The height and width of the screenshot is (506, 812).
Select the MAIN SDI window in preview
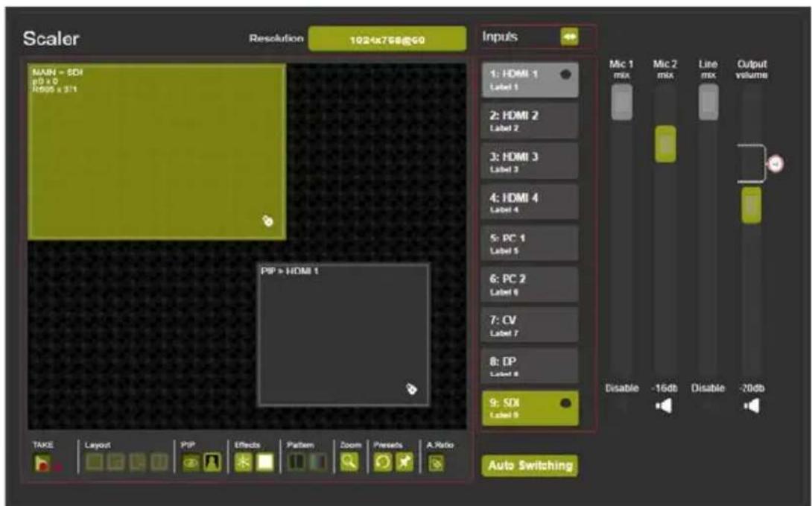pos(156,151)
